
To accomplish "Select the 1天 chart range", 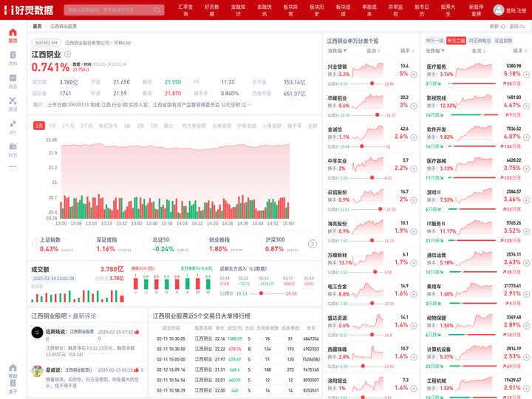I will 39,126.
